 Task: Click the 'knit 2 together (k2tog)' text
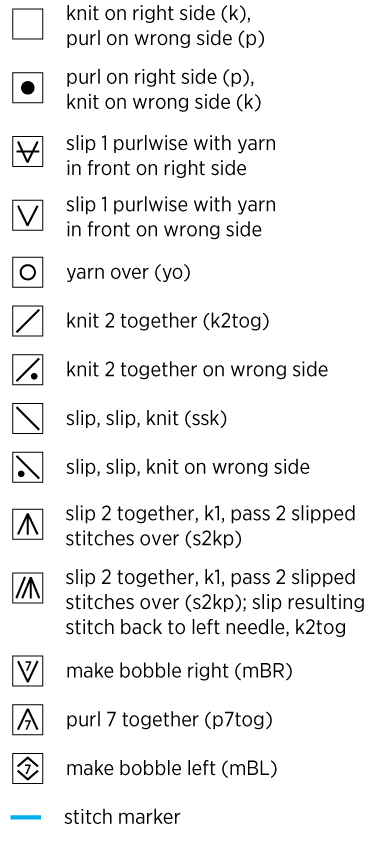click(167, 321)
